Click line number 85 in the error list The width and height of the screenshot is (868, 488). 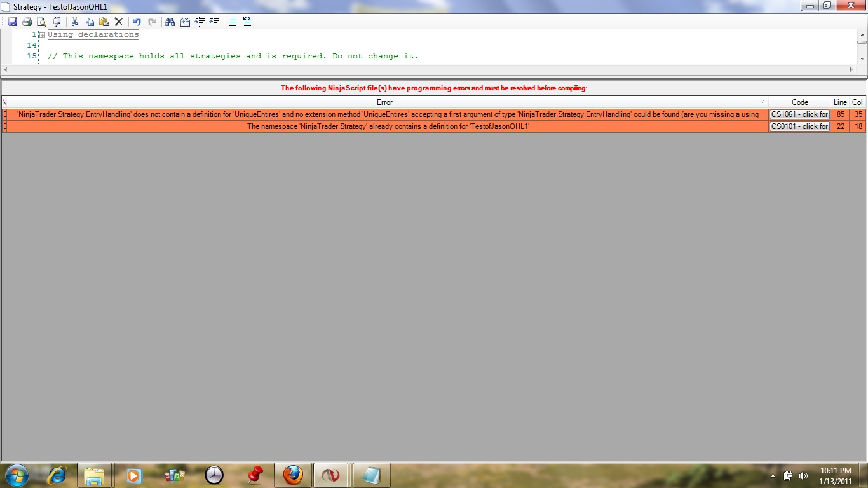pos(840,114)
